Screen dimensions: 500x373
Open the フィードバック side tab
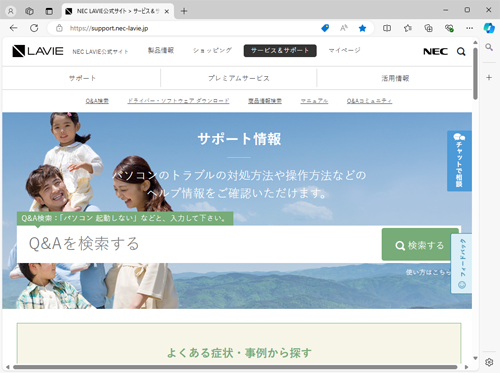(x=462, y=263)
